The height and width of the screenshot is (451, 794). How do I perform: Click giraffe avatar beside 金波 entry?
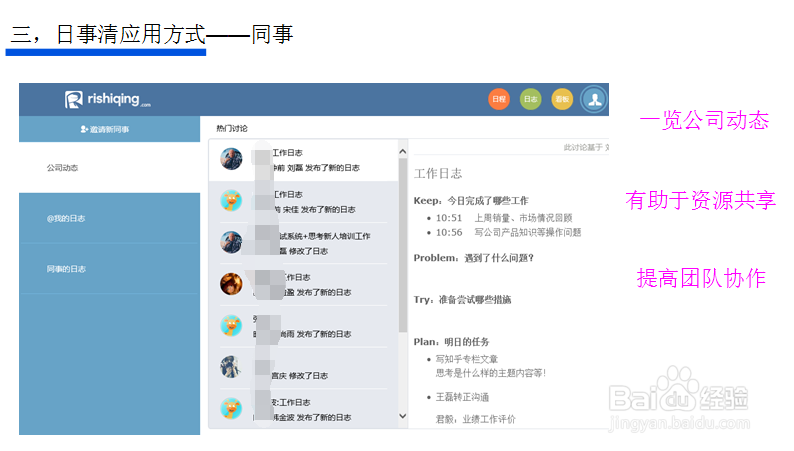point(231,408)
